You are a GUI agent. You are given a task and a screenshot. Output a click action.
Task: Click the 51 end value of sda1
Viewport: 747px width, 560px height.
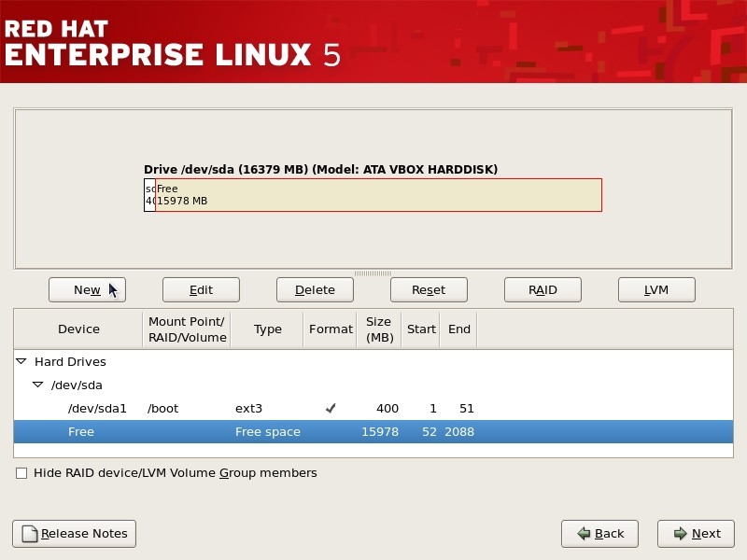tap(466, 408)
